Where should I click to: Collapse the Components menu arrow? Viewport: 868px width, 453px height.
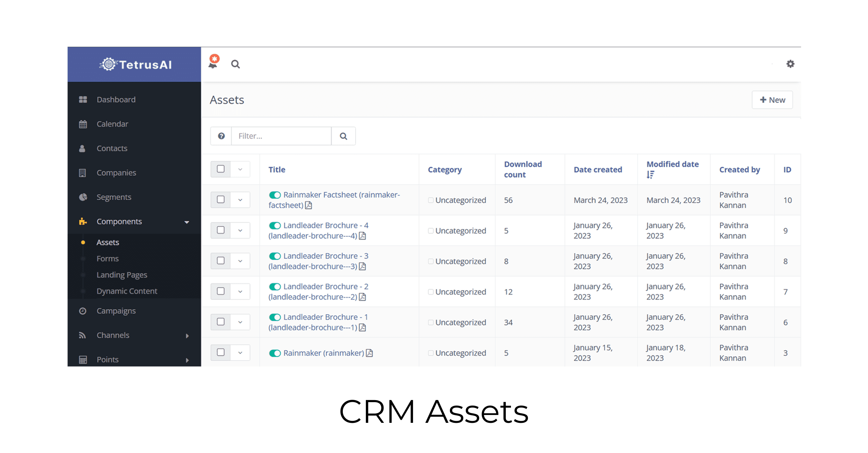[186, 222]
